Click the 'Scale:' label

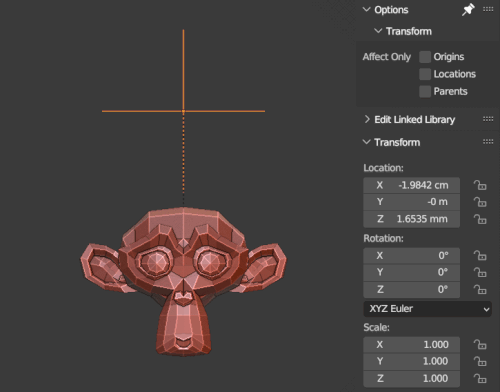click(x=376, y=327)
